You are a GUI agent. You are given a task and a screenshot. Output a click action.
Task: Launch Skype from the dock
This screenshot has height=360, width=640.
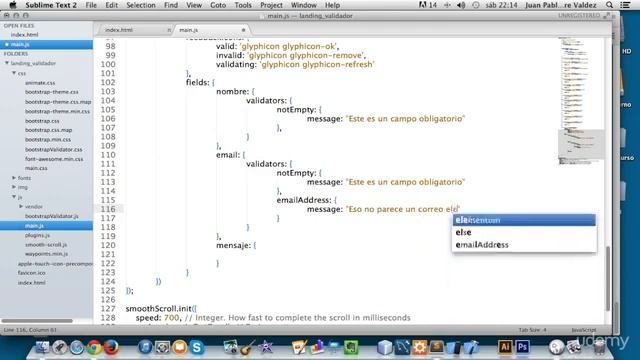point(197,347)
